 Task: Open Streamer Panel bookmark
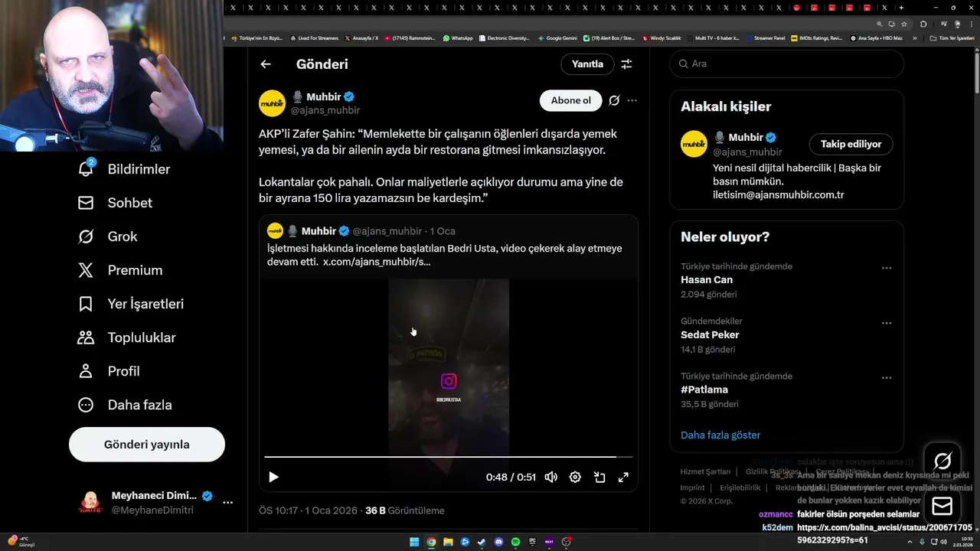(766, 37)
